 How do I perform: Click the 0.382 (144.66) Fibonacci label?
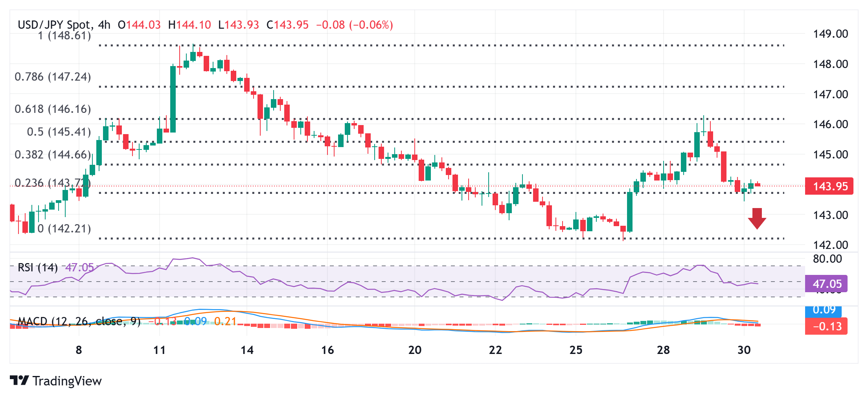point(53,155)
